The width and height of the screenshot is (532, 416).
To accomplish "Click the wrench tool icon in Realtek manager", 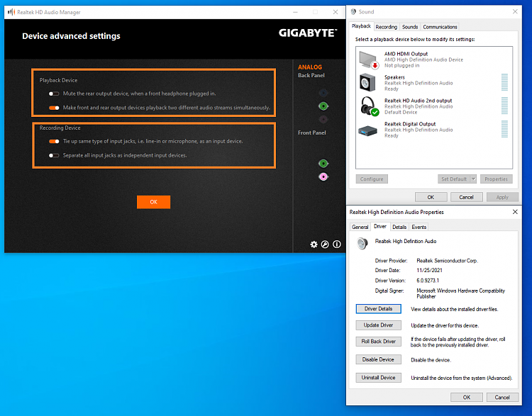I will (x=325, y=244).
